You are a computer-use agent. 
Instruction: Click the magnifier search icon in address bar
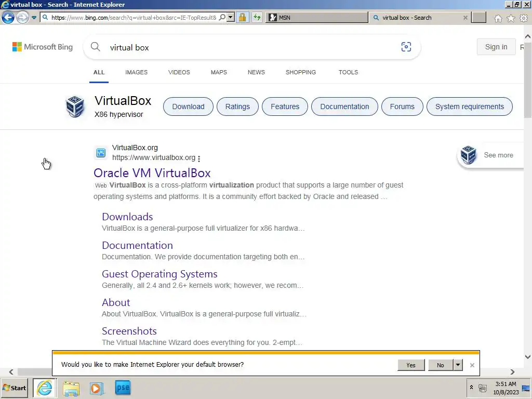point(222,17)
